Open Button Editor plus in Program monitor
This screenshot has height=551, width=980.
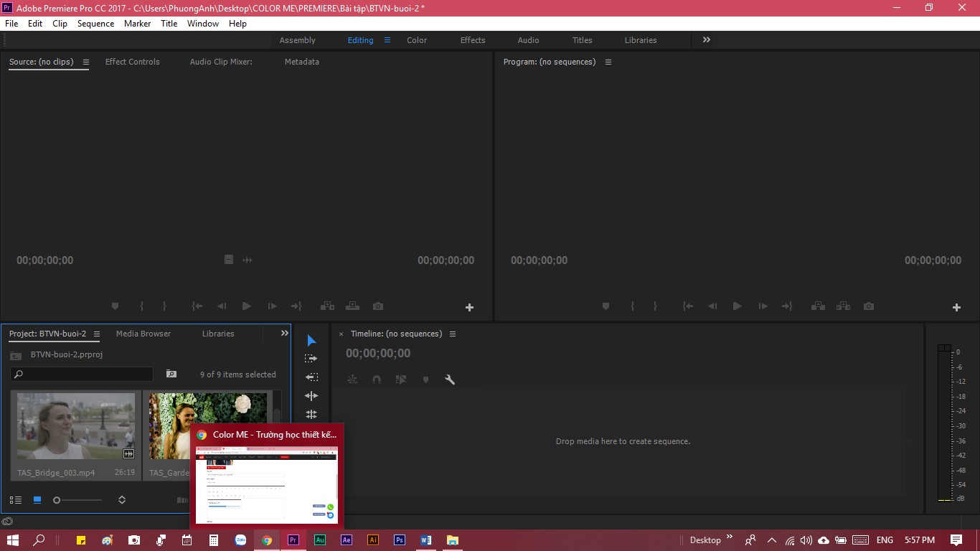point(956,307)
